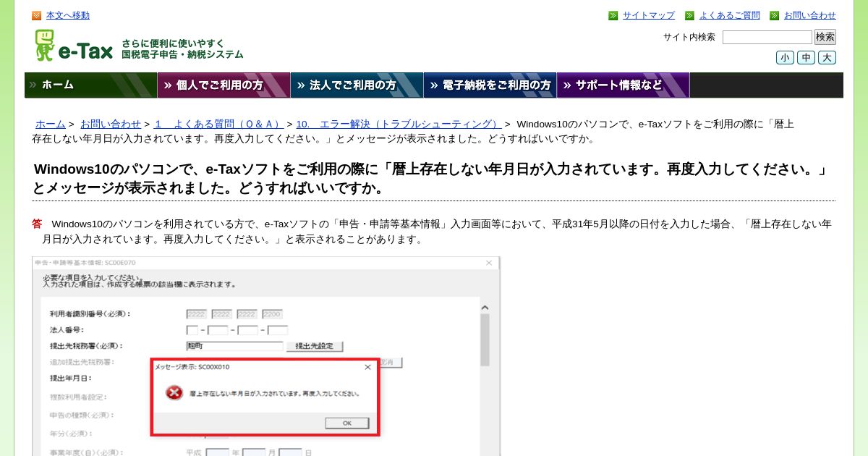The width and height of the screenshot is (868, 456).
Task: Click the 検索 search button
Action: tap(825, 37)
